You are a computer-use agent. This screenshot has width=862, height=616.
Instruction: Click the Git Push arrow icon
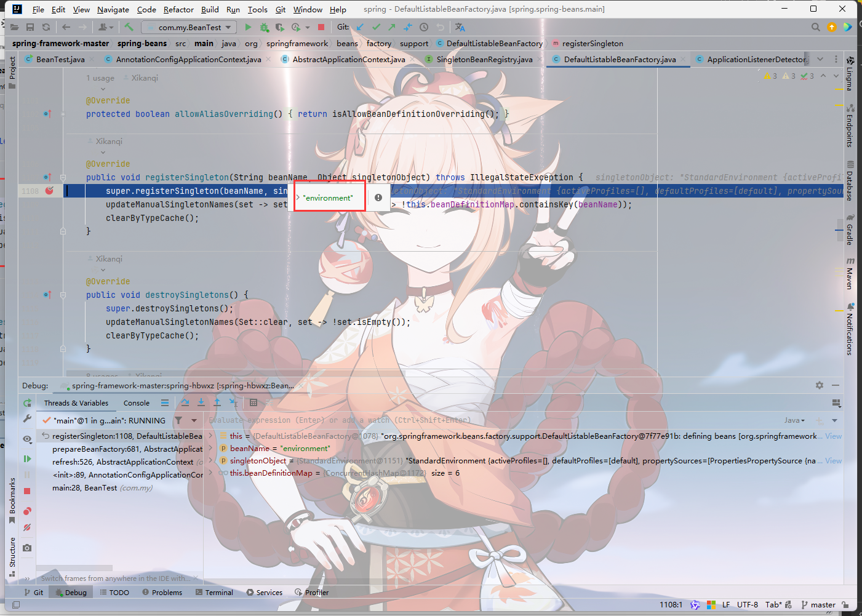coord(391,27)
